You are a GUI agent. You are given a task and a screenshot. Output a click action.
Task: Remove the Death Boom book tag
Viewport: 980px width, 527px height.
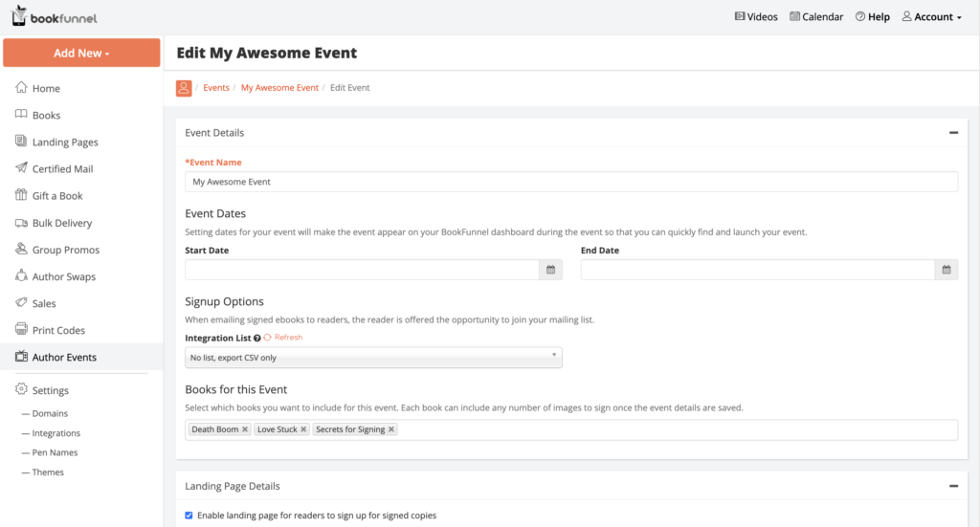coord(245,429)
